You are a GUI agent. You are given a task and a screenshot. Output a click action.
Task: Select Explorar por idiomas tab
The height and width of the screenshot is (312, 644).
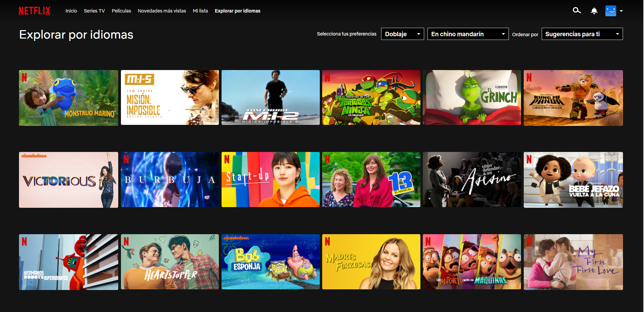click(x=237, y=11)
